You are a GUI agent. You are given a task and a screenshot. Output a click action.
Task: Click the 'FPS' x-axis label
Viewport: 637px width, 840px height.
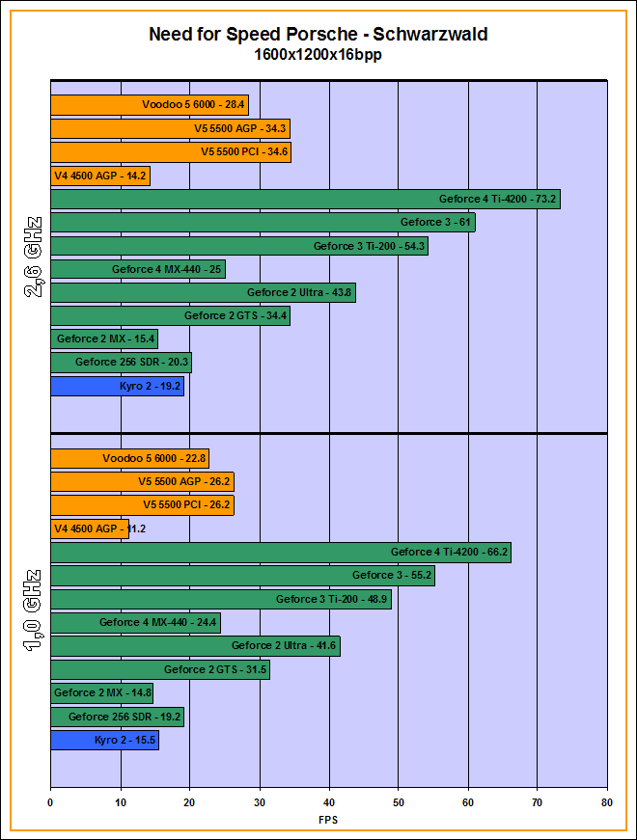pyautogui.click(x=328, y=820)
